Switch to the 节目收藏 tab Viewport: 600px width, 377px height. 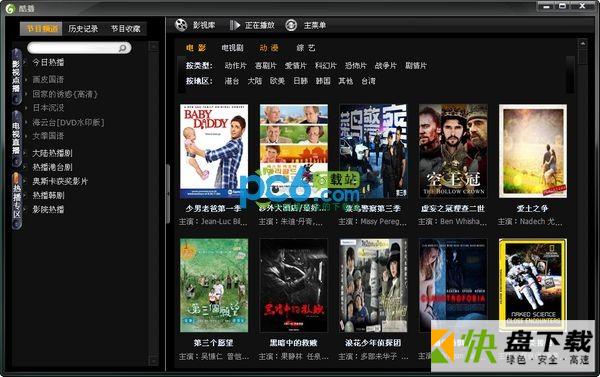point(126,29)
